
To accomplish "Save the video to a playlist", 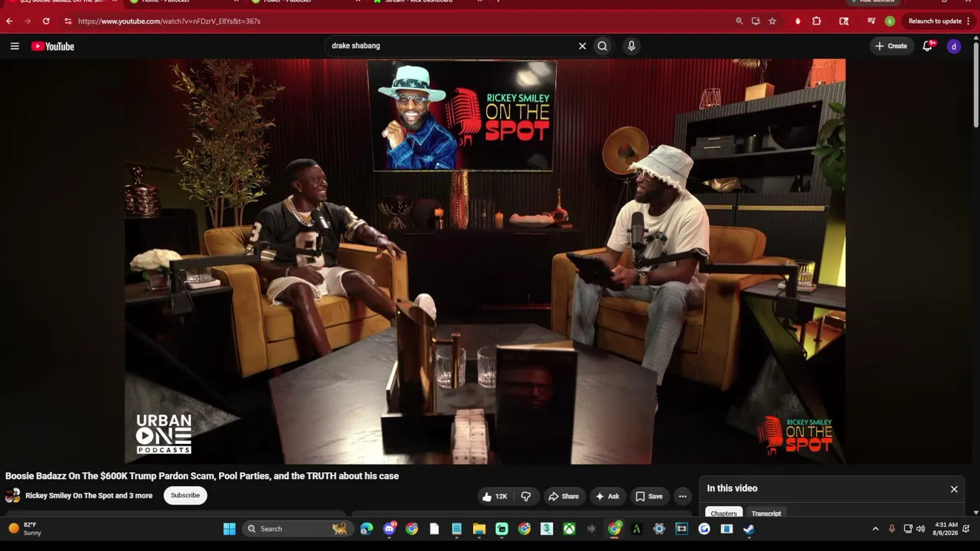I will 649,496.
